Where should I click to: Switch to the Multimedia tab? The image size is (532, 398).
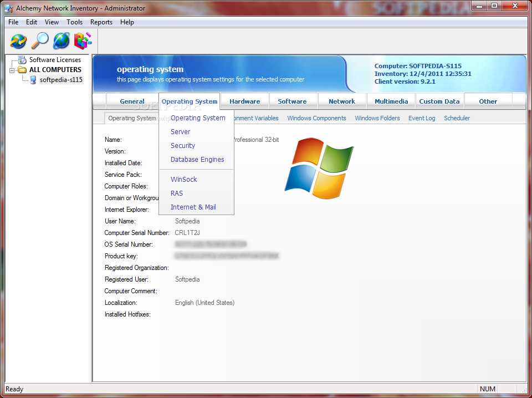[x=391, y=101]
